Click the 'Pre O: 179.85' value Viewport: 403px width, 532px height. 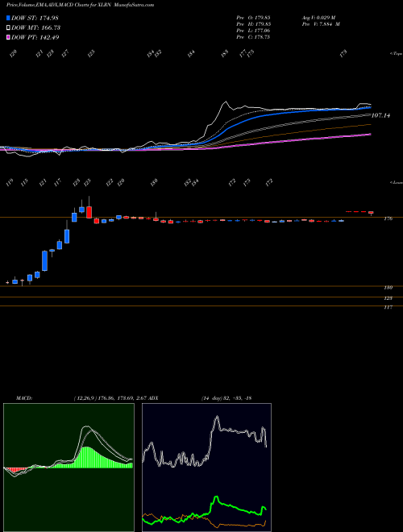[x=253, y=17]
